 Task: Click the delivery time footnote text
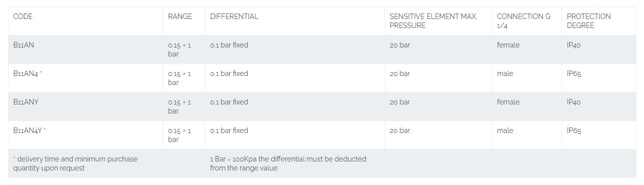[75, 163]
